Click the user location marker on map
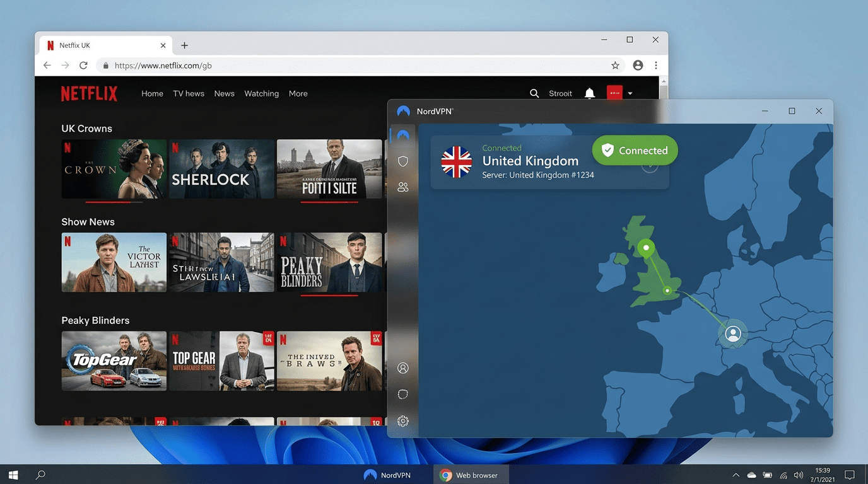868x484 pixels. click(x=733, y=334)
